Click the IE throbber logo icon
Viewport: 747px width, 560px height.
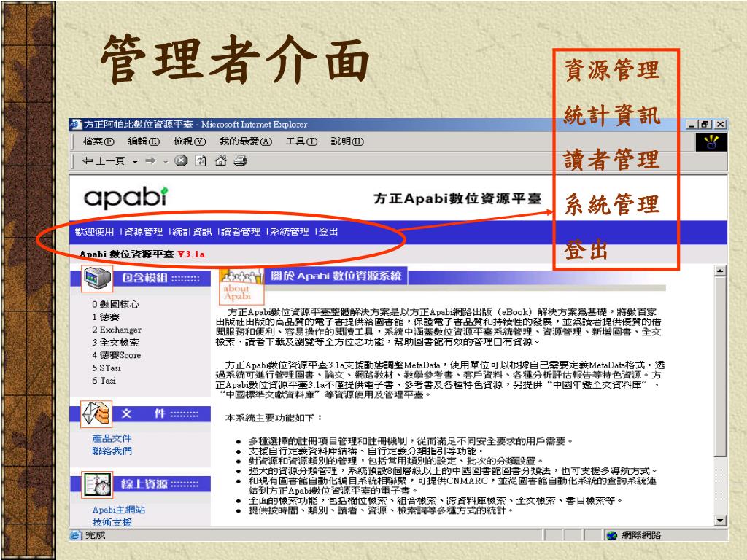click(x=711, y=142)
